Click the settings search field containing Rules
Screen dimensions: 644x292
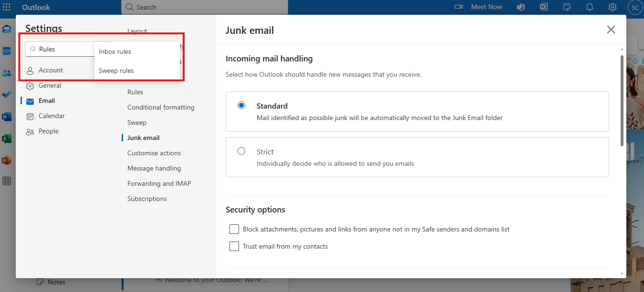click(60, 49)
